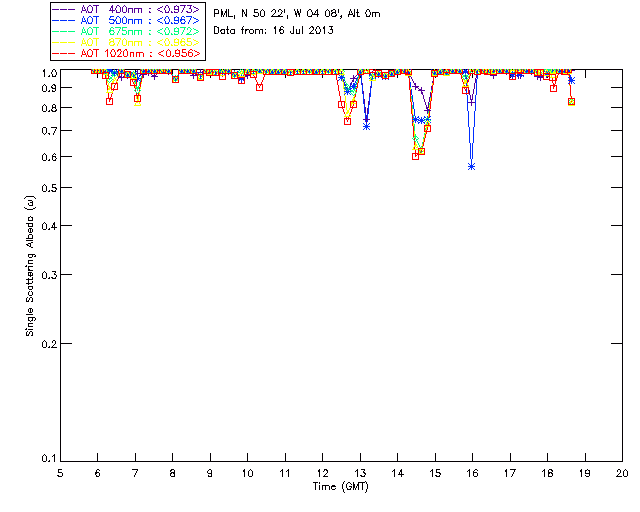Click the AOT 1020nm legend entry

(127, 53)
